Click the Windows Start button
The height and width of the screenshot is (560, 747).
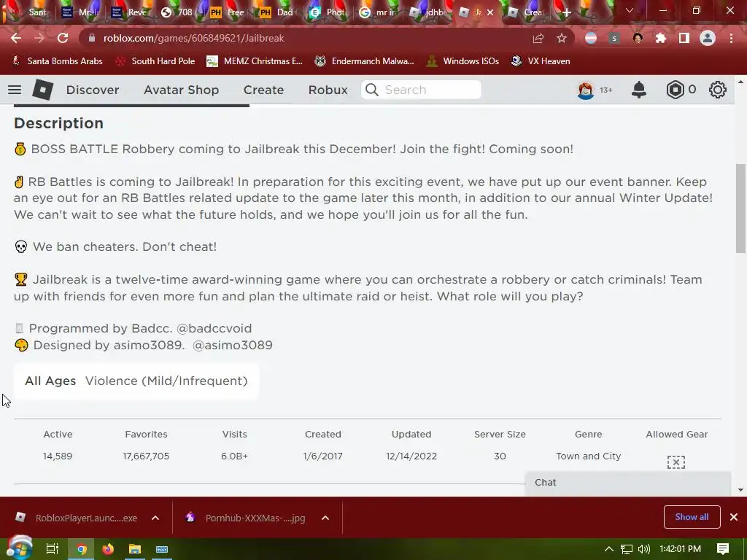point(18,548)
